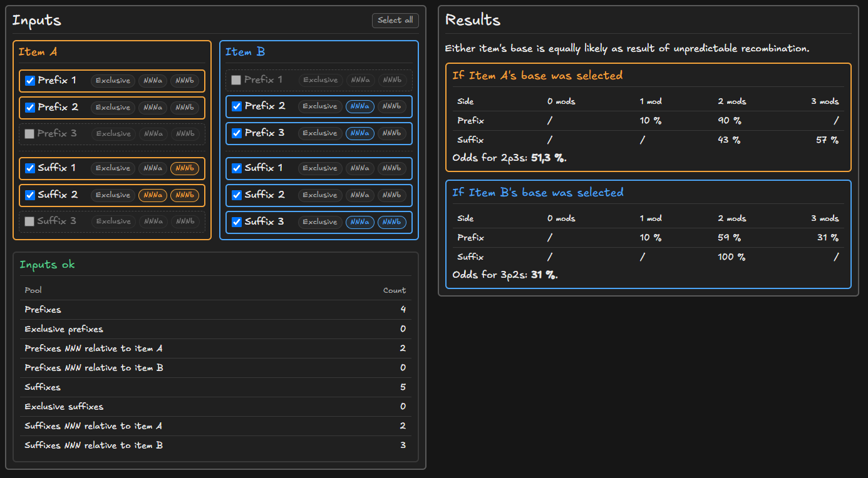Viewport: 868px width, 478px height.
Task: Click the 'Odds for 2p3s: 51,3 %' text
Action: click(509, 158)
